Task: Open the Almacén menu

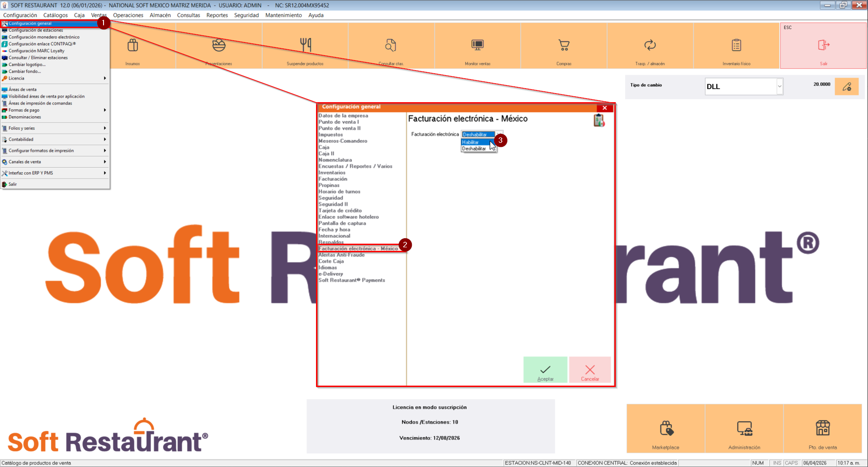Action: [160, 15]
